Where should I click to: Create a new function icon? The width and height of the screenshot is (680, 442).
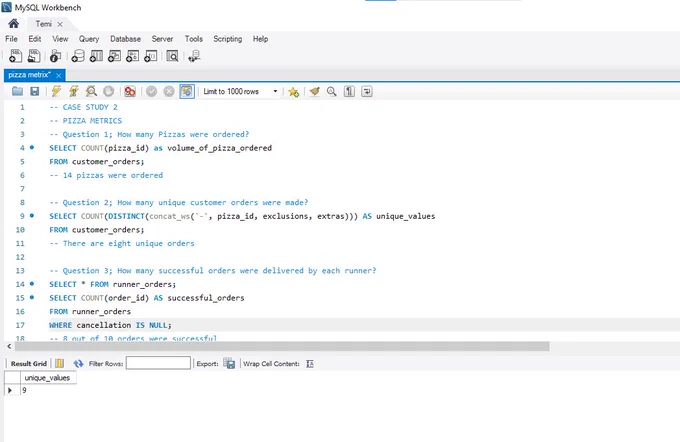point(150,56)
